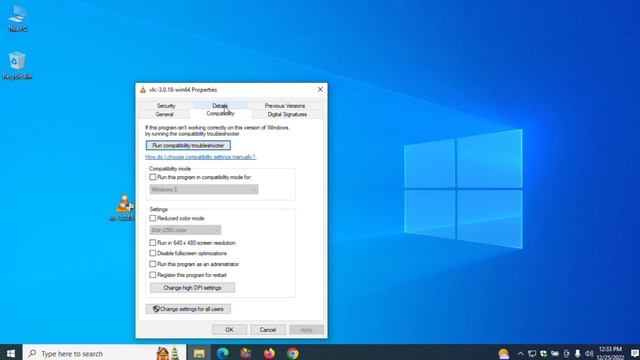Viewport: 640px width, 360px height.
Task: Click the microphone tray icon
Action: point(577,353)
